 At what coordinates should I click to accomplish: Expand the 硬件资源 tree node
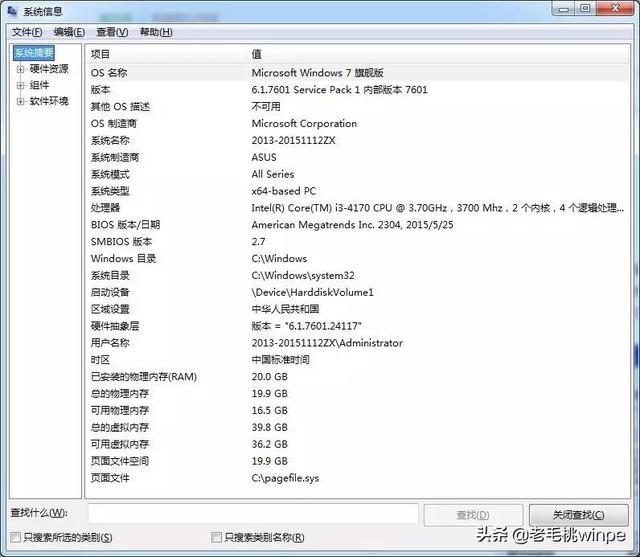20,69
